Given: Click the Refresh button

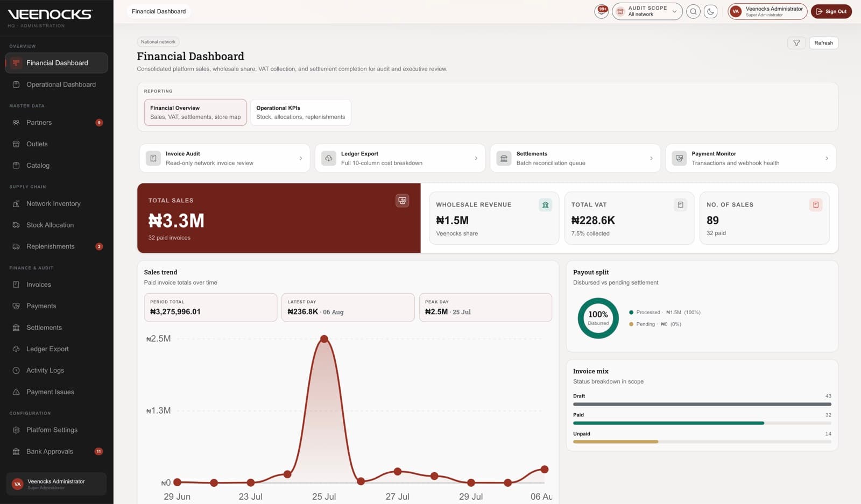Looking at the screenshot, I should [823, 43].
